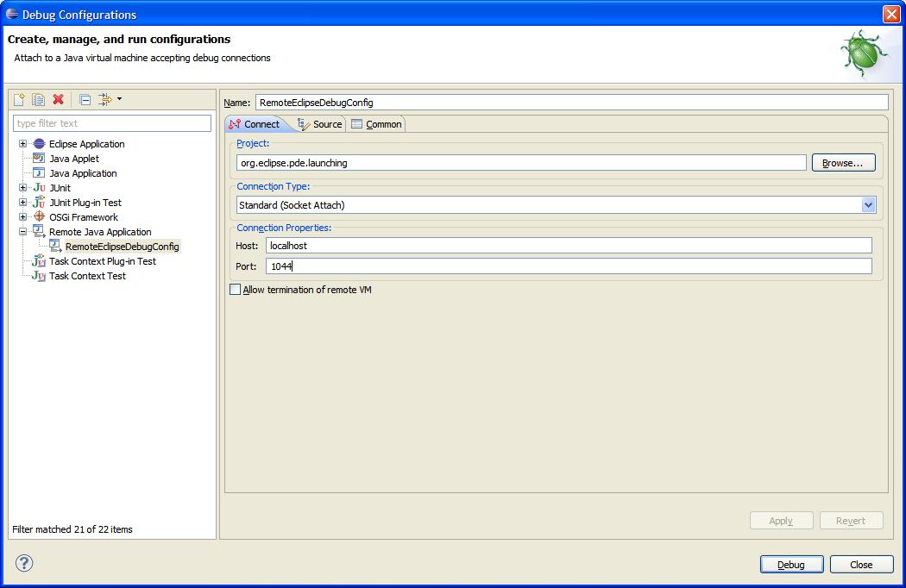This screenshot has height=588, width=906.
Task: Click the Host field containing localhost
Action: [569, 246]
